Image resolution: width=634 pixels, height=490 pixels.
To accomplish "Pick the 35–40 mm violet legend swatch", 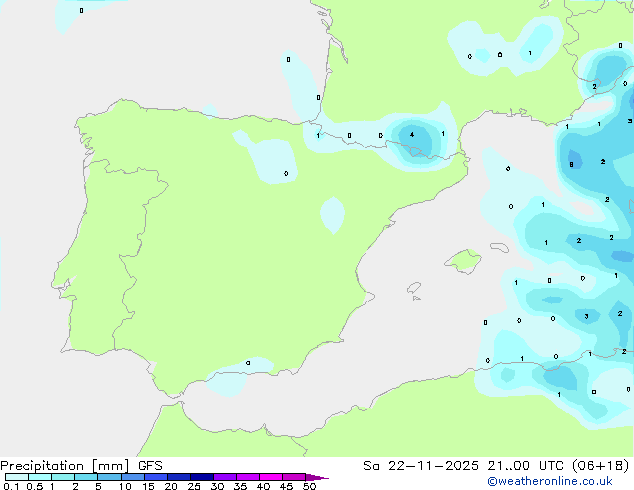I will [248, 477].
